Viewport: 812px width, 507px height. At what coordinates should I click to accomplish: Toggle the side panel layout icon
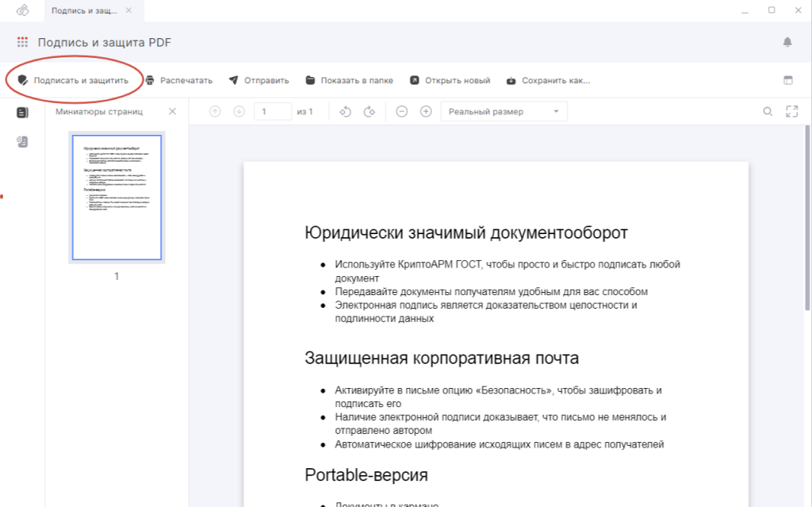pyautogui.click(x=788, y=80)
